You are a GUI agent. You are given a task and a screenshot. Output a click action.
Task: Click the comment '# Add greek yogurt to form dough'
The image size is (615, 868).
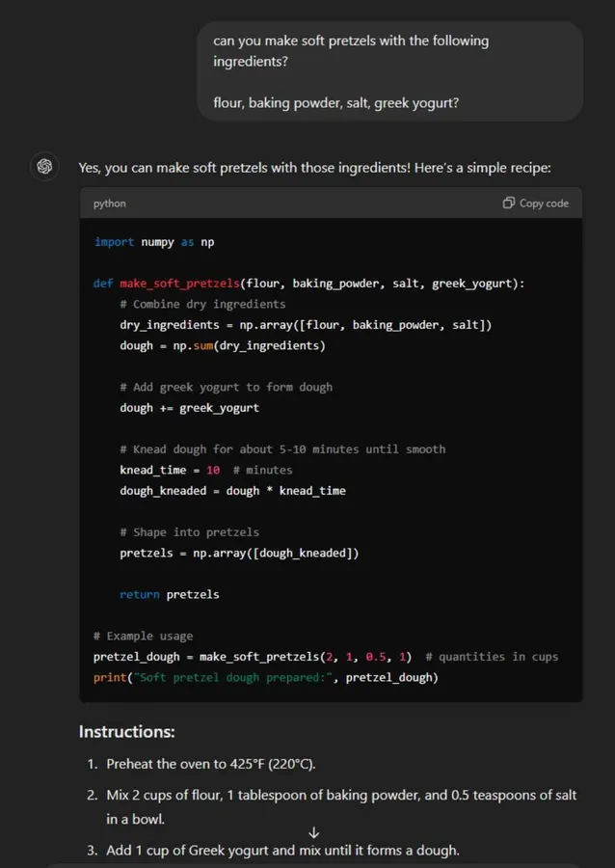227,387
